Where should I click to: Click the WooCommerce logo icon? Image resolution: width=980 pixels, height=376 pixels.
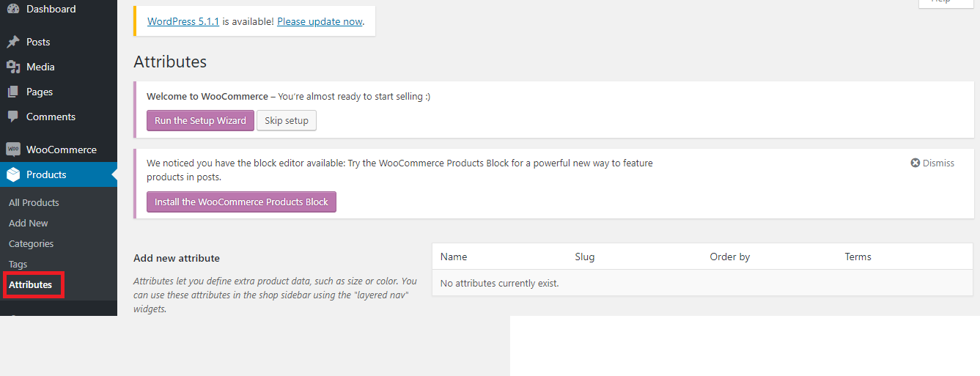coord(13,150)
